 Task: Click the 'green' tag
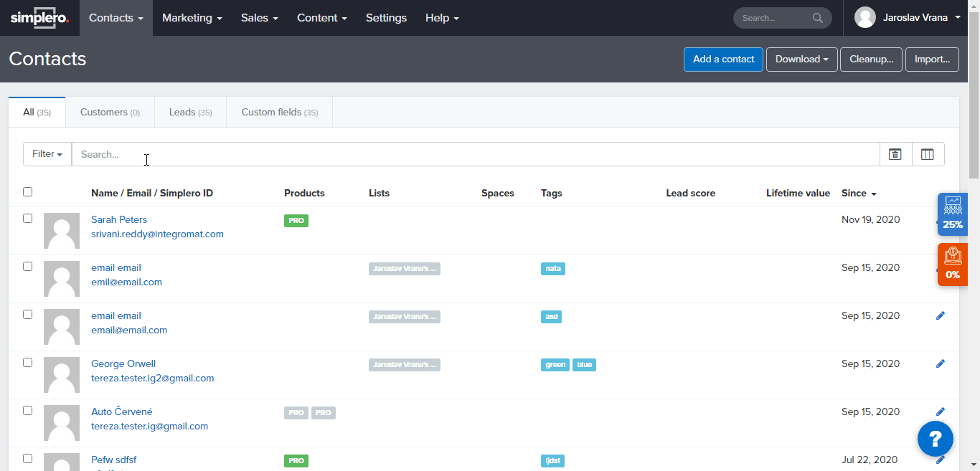point(555,365)
